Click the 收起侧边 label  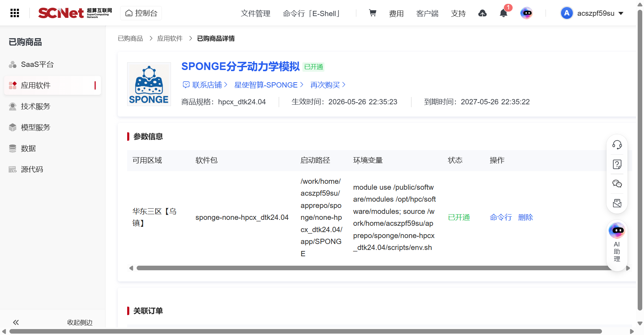point(80,322)
